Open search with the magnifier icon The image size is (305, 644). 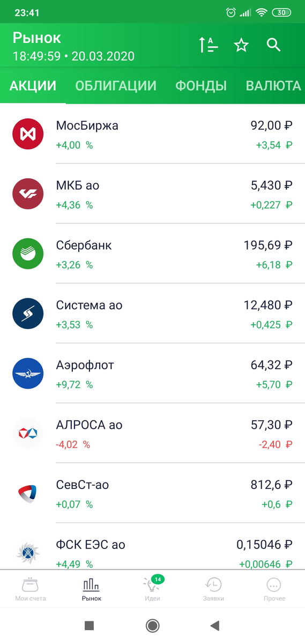(274, 46)
